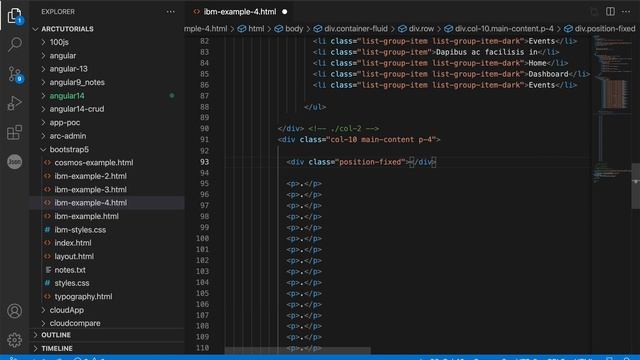
Task: Click the div.col-10.main-content.p-4 breadcrumb
Action: pos(499,29)
